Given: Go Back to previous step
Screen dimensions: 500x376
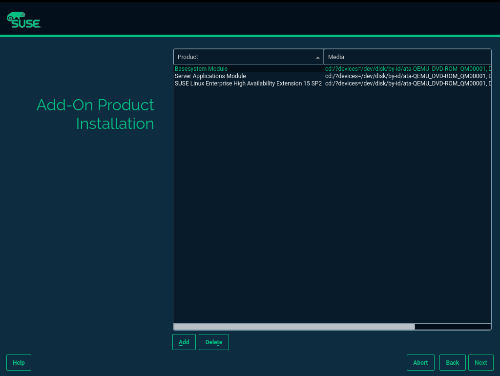Looking at the screenshot, I should 452,362.
